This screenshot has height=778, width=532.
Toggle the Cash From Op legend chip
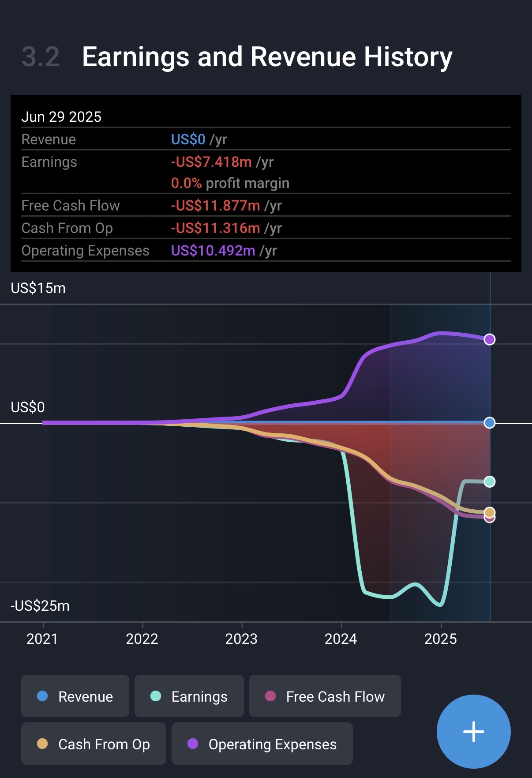[x=94, y=744]
